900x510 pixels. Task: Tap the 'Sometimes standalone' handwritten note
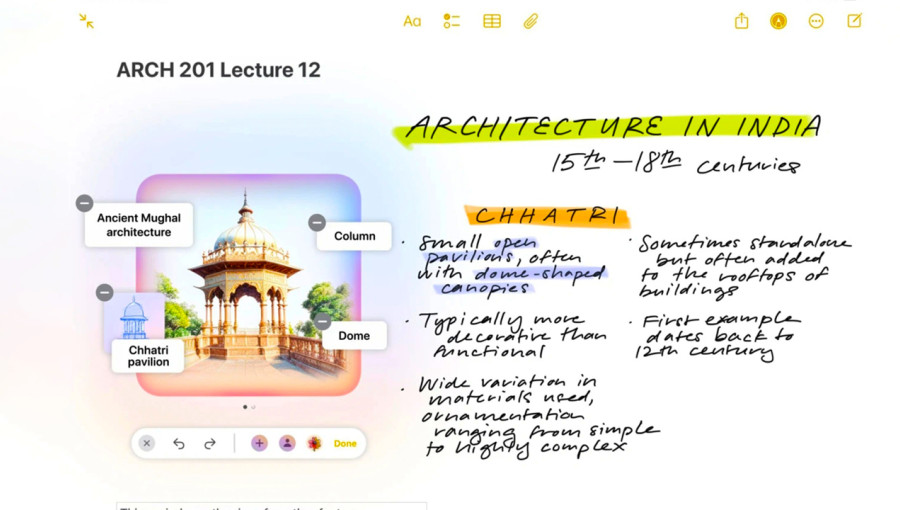741,266
